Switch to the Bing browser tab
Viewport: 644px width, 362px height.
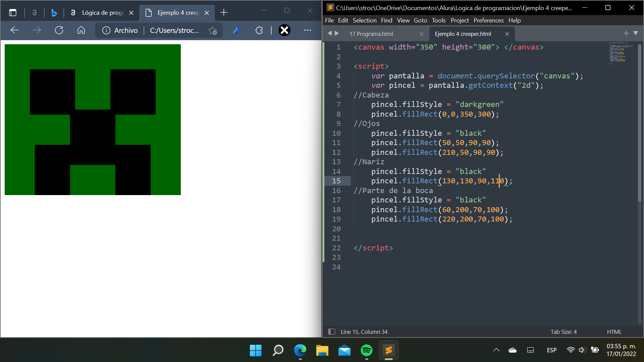tap(54, 13)
